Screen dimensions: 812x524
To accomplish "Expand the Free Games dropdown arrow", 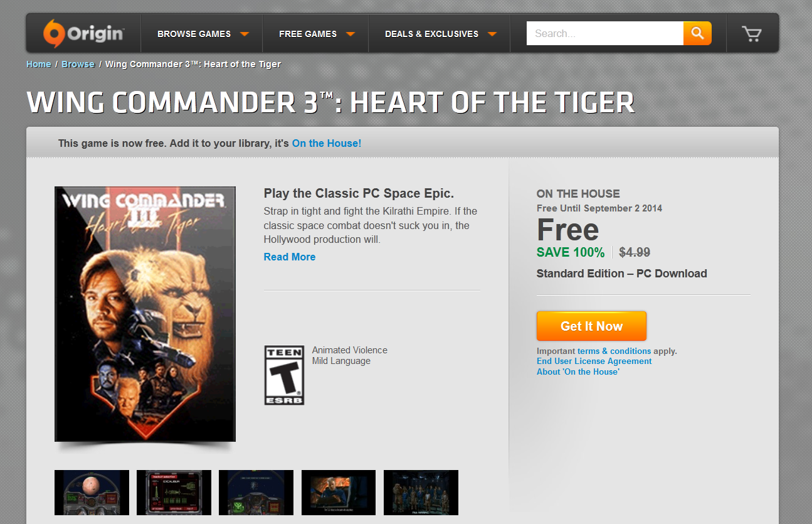I will tap(351, 34).
